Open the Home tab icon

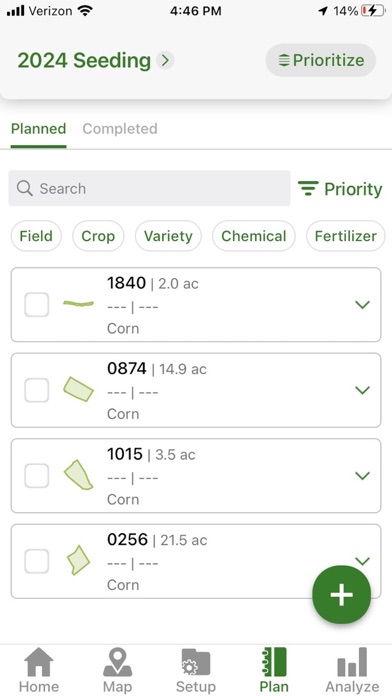pos(39,662)
